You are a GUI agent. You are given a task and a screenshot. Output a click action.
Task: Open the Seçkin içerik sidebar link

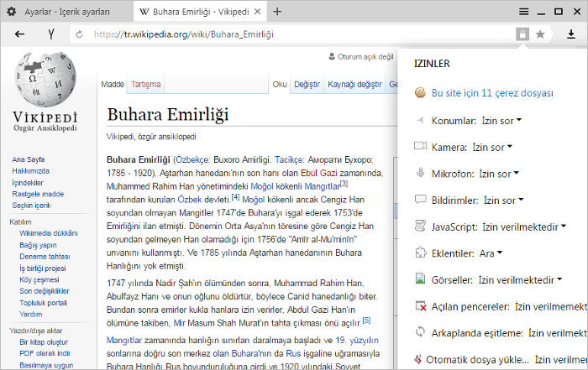pos(32,206)
